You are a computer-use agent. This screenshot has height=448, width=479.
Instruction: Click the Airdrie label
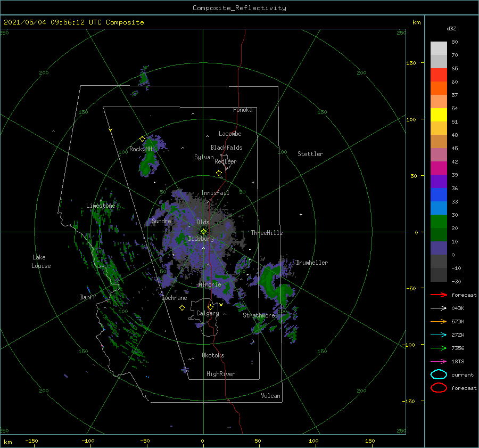(x=210, y=284)
